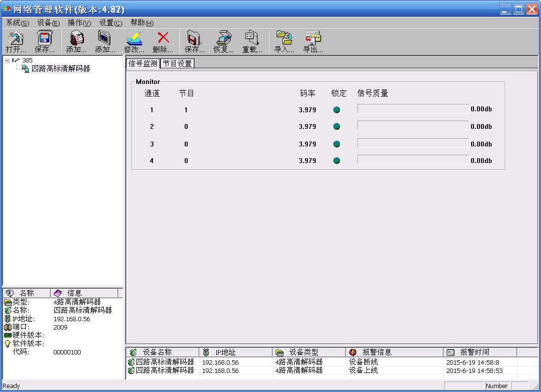Close the 网络管理软件 window

tap(531, 9)
